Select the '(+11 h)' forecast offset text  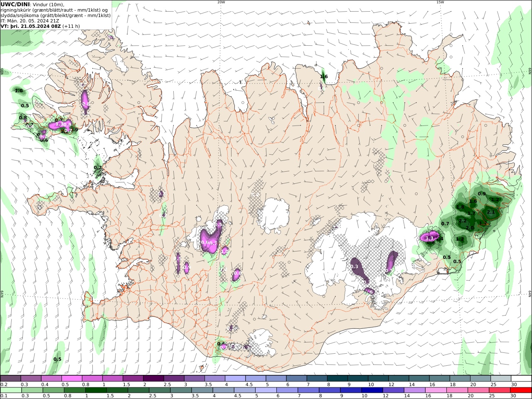click(x=71, y=26)
